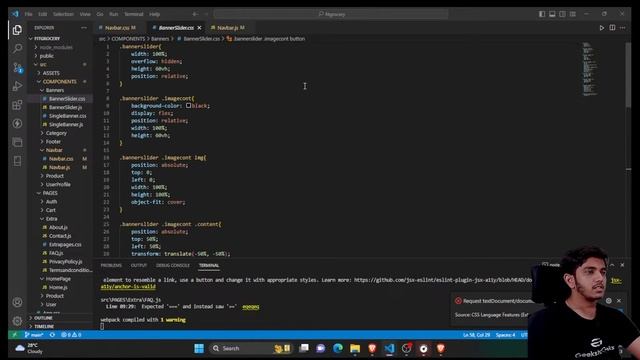Click the weather widget on the taskbar

(29, 348)
